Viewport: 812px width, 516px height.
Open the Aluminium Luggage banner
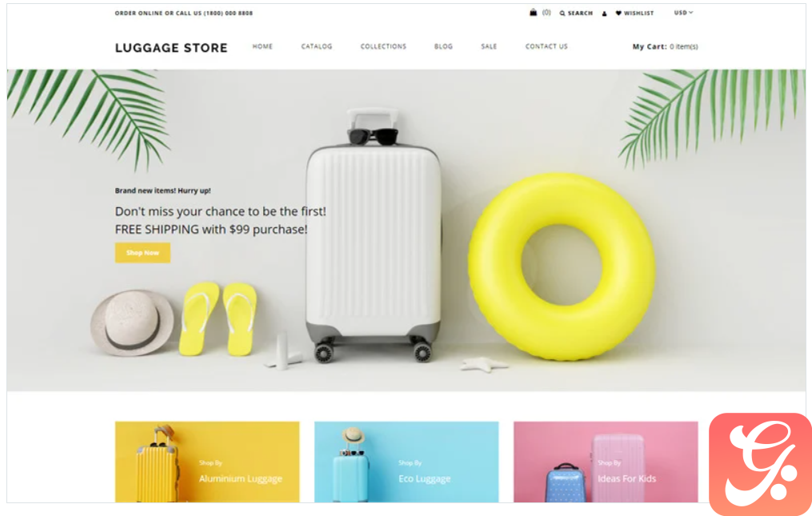(x=207, y=462)
